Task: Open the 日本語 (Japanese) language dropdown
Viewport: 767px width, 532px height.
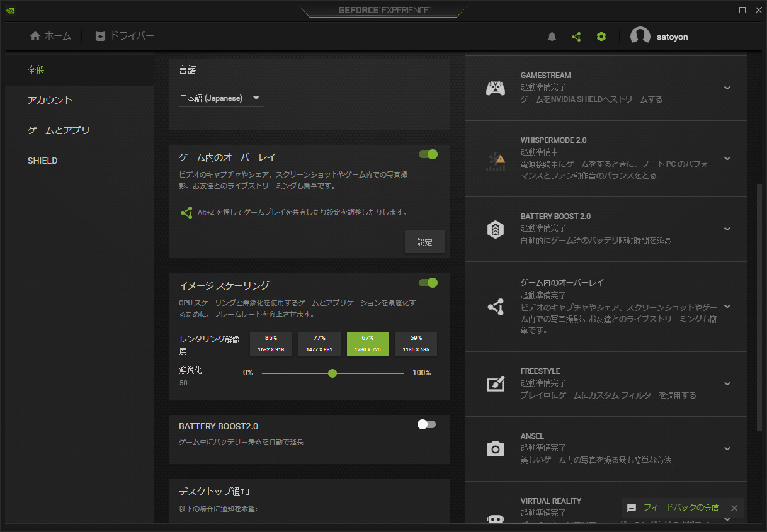Action: click(221, 98)
